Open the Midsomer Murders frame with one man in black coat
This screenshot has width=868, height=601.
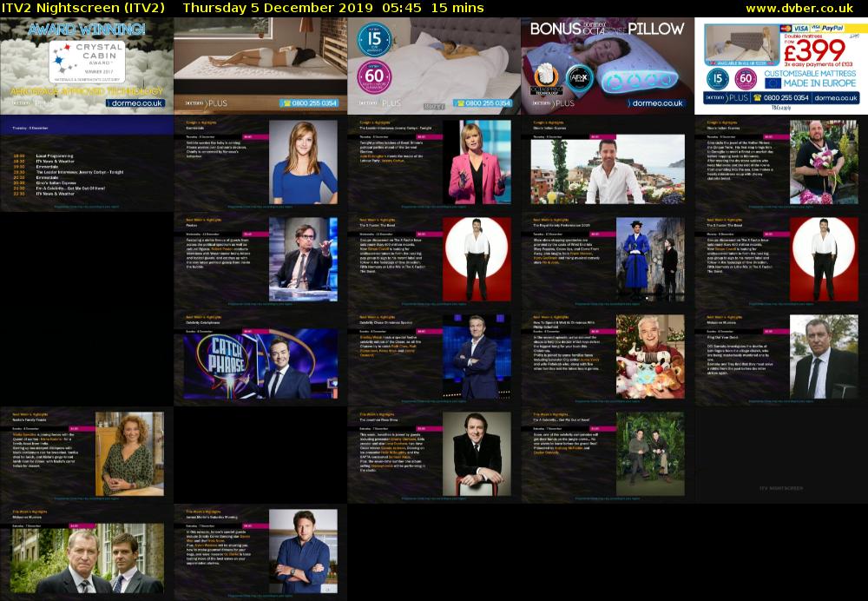(781, 358)
